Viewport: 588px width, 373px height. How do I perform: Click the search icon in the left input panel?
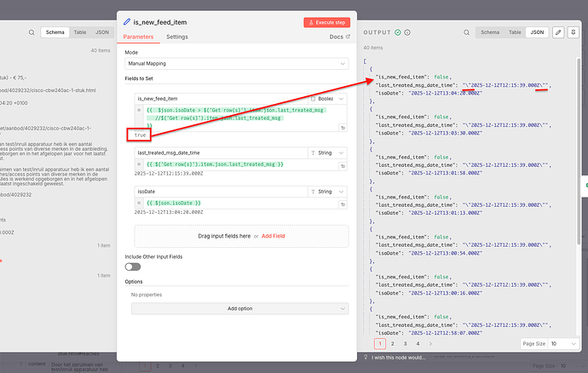pos(32,32)
